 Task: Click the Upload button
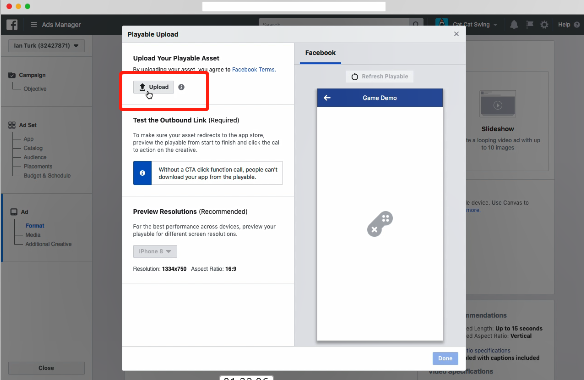[x=153, y=87]
